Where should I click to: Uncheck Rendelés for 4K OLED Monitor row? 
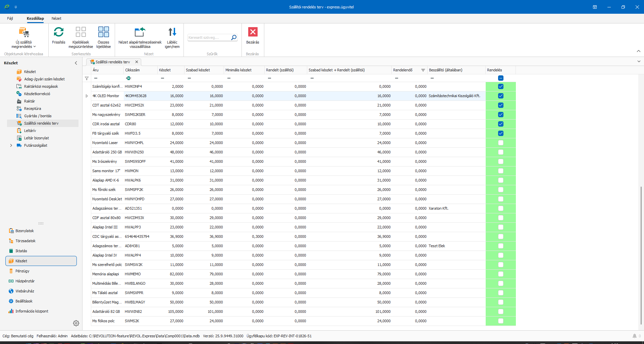[x=500, y=96]
